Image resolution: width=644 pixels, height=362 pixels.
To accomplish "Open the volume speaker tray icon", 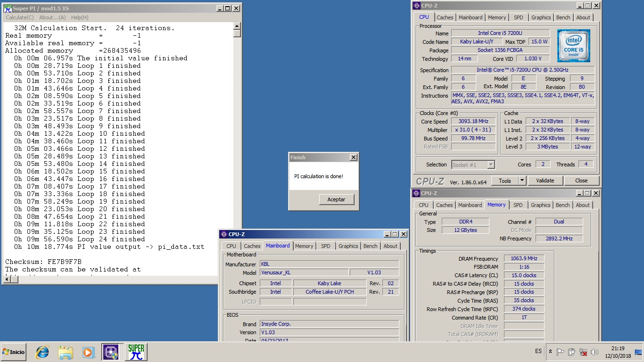I will [x=594, y=352].
